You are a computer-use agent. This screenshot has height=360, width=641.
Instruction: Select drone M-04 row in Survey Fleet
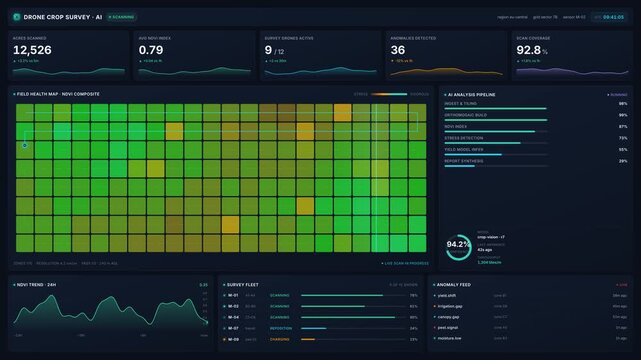[x=320, y=317]
